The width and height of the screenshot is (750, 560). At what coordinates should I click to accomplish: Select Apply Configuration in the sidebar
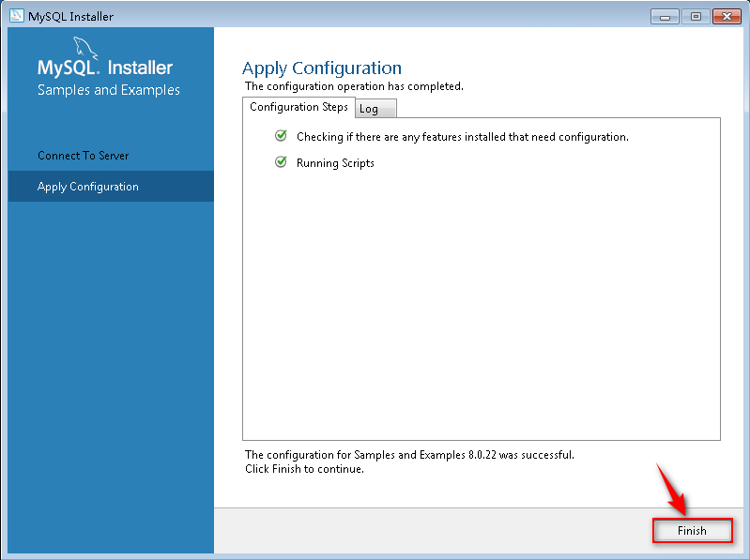click(x=111, y=187)
